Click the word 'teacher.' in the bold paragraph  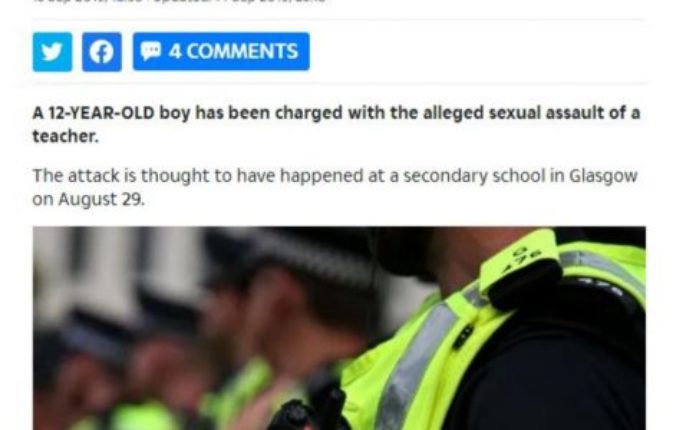[x=66, y=137]
